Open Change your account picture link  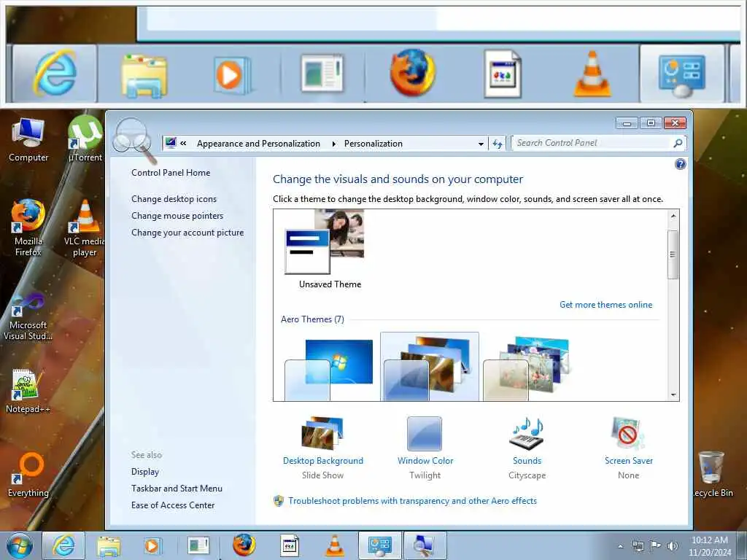(187, 233)
